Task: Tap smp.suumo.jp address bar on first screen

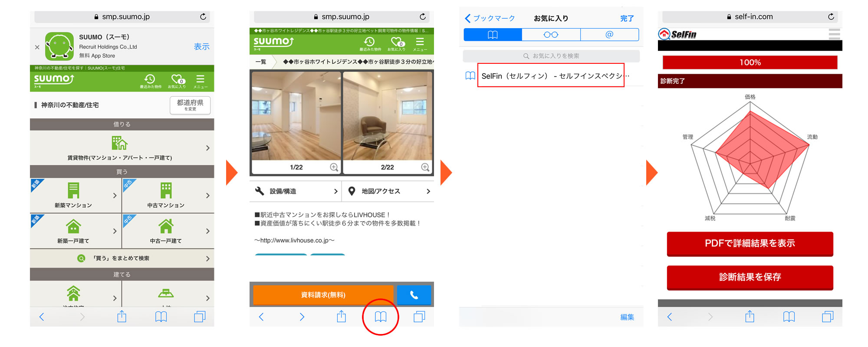Action: [x=122, y=16]
